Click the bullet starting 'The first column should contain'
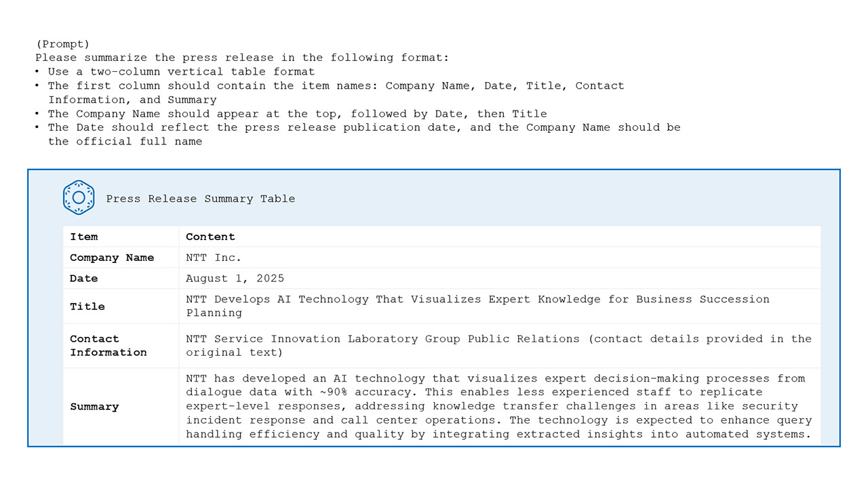868x488 pixels. pyautogui.click(x=336, y=86)
